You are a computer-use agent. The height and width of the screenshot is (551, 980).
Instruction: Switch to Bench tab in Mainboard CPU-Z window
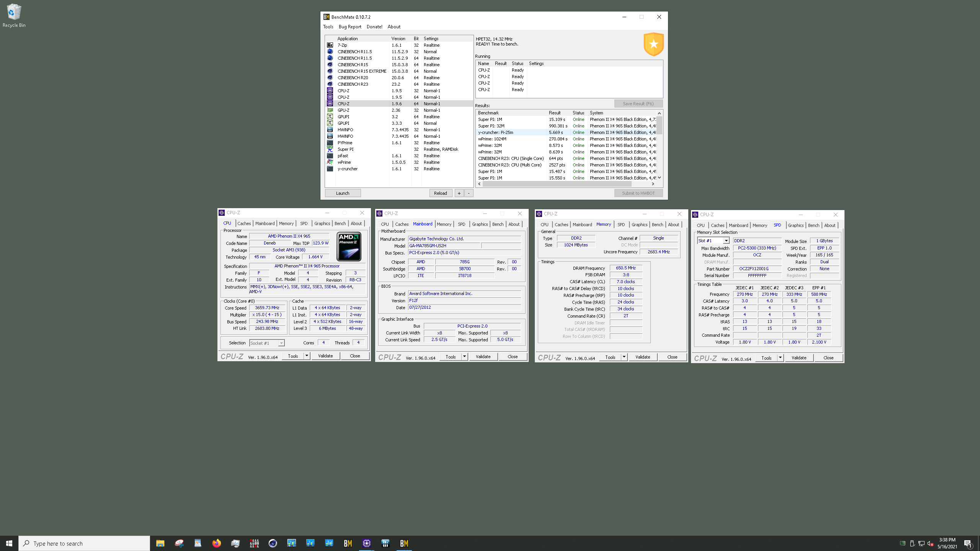[498, 224]
